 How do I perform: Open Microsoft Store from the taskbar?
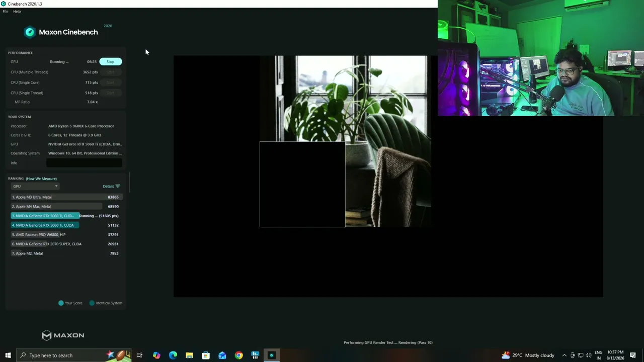pos(206,355)
